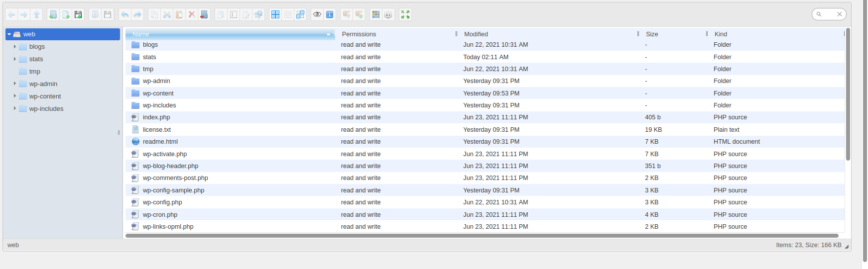Upload files using the floppy-plus icon
This screenshot has height=269, width=868.
[x=78, y=14]
